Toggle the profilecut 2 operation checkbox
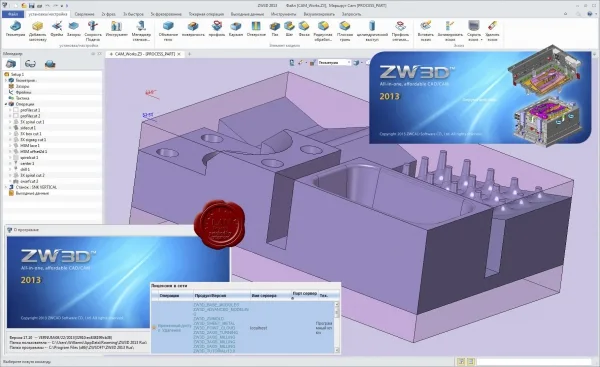600x367 pixels. tap(16, 116)
